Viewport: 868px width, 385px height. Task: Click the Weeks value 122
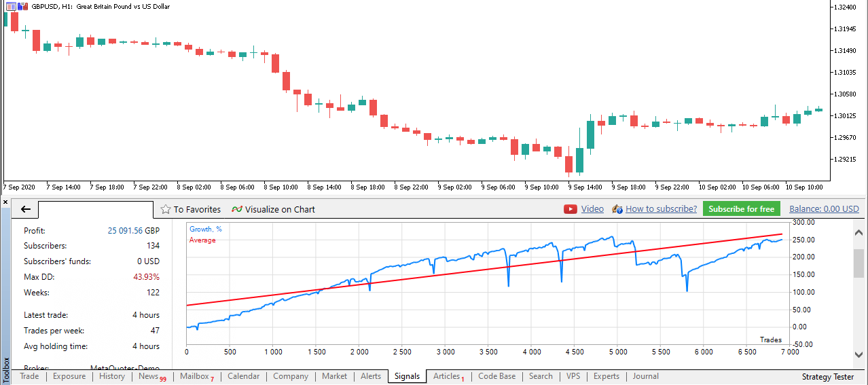tap(153, 293)
